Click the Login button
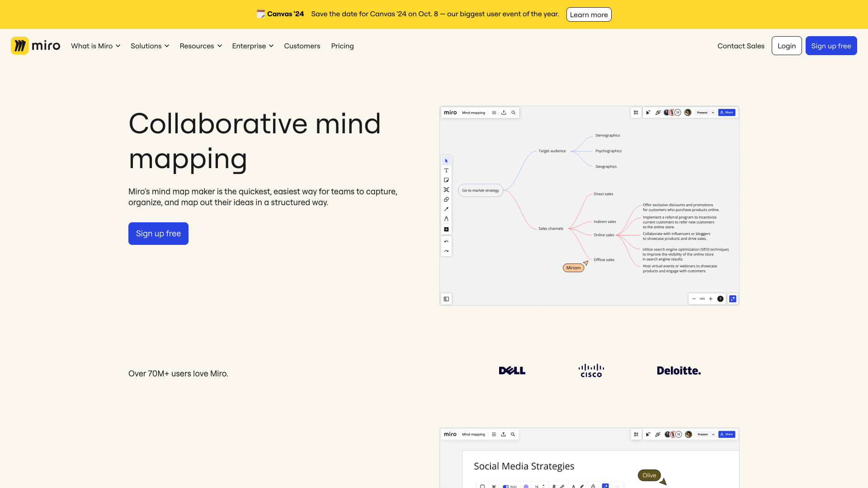The image size is (868, 488). 787,46
